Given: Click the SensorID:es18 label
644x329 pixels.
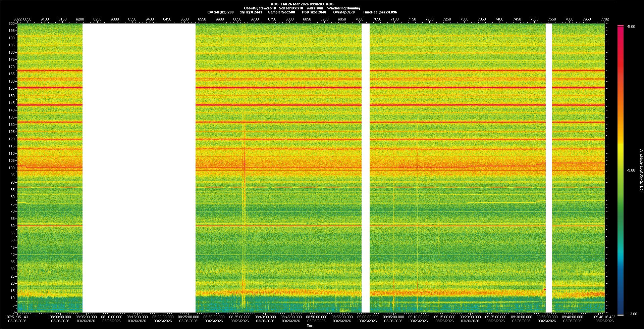Looking at the screenshot, I should tap(291, 8).
